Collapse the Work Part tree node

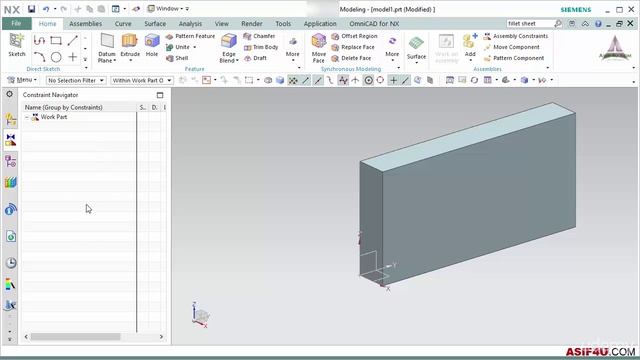pos(27,117)
